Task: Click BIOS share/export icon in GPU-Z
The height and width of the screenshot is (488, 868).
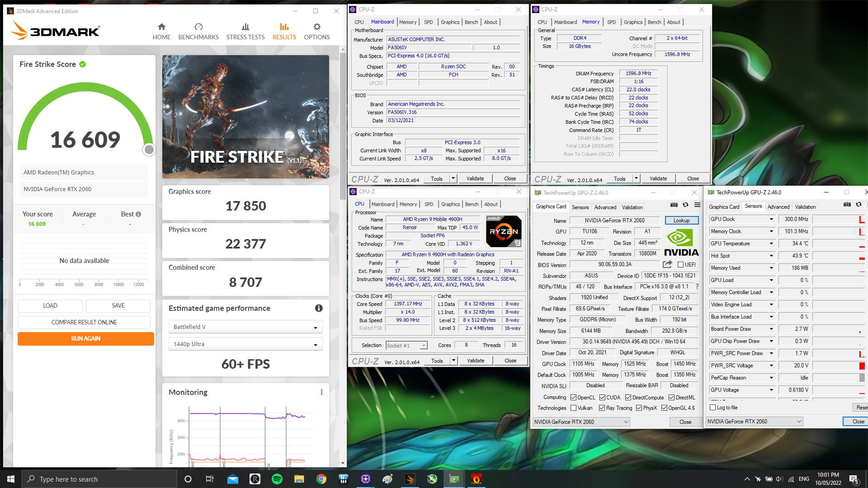Action: tap(667, 264)
